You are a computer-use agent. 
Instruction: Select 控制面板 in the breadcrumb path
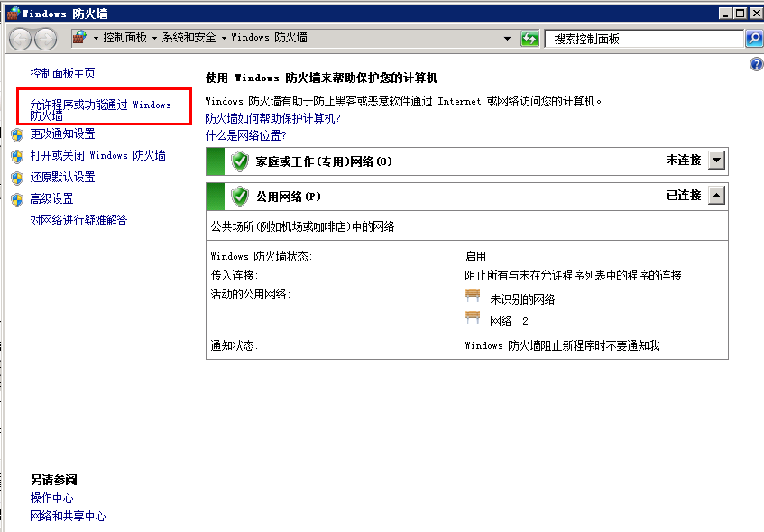125,38
